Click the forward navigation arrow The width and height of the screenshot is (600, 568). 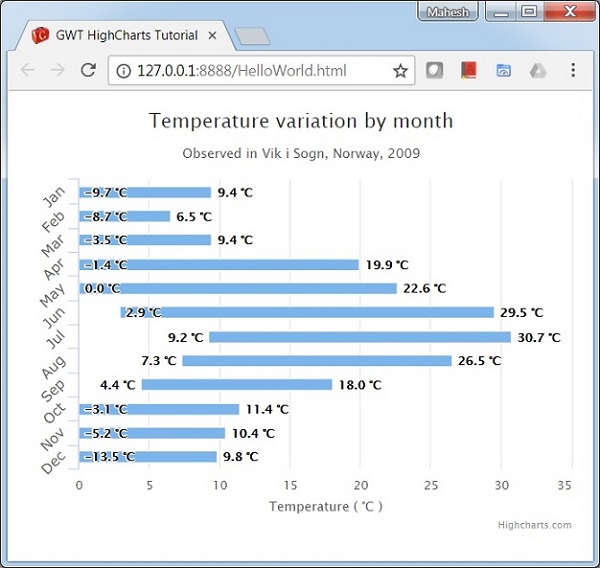point(58,71)
